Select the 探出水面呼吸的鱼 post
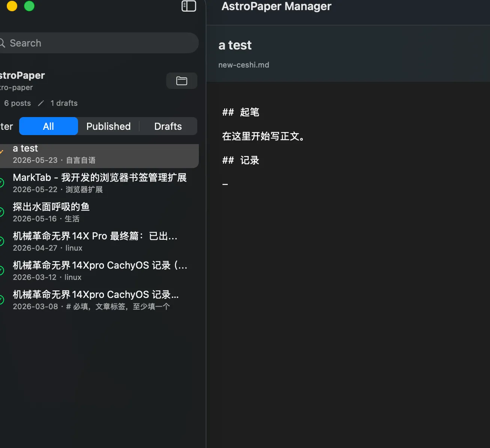 tap(98, 212)
